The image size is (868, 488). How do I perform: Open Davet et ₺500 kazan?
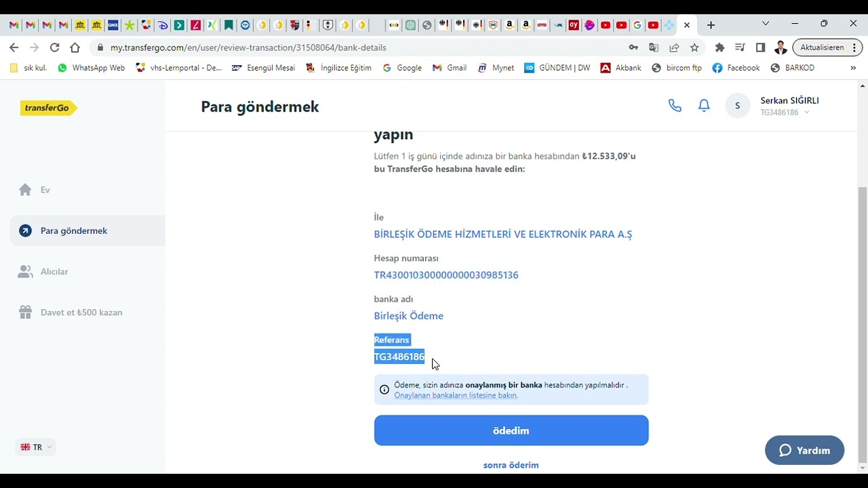click(x=81, y=312)
